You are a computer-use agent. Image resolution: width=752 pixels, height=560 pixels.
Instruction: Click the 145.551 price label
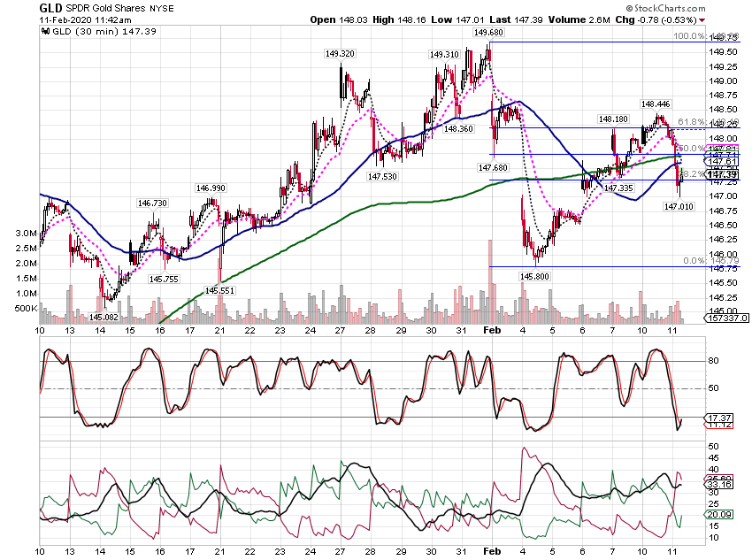tap(219, 290)
